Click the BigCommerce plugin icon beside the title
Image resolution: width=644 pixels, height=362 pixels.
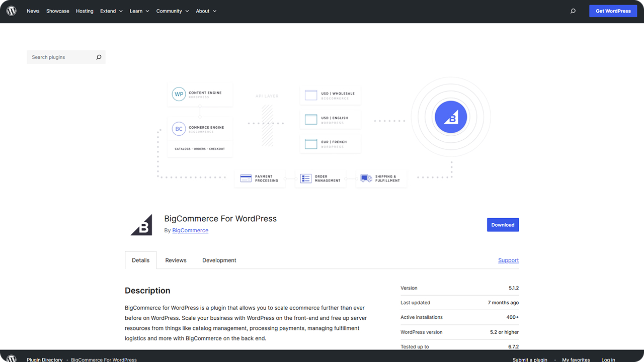coord(141,225)
